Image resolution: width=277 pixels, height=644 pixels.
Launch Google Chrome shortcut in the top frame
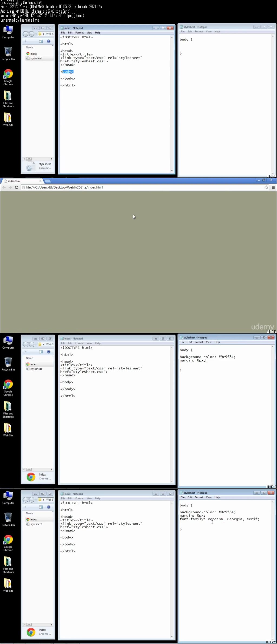coord(8,77)
